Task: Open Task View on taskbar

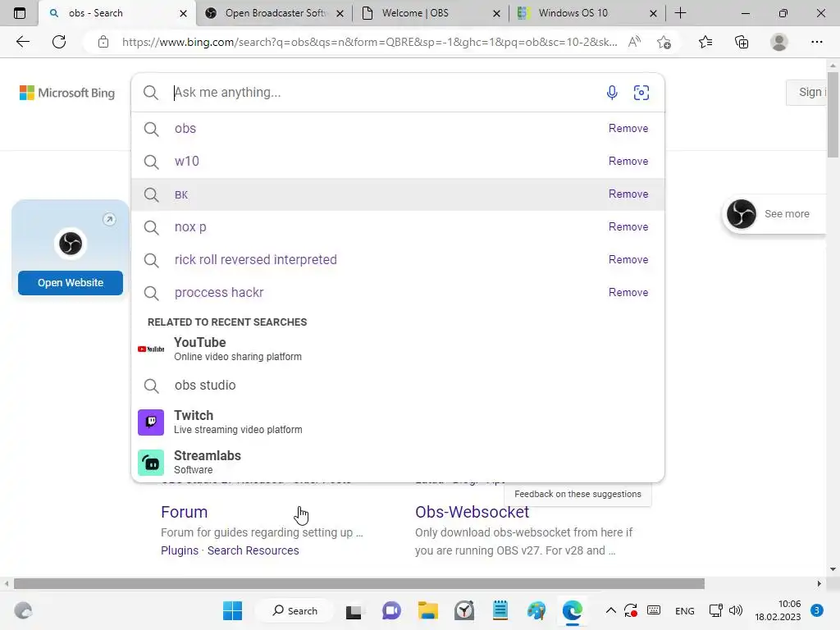Action: click(x=354, y=611)
